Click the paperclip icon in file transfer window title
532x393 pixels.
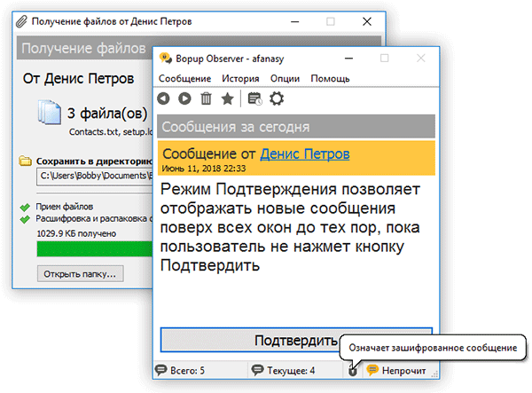21,21
